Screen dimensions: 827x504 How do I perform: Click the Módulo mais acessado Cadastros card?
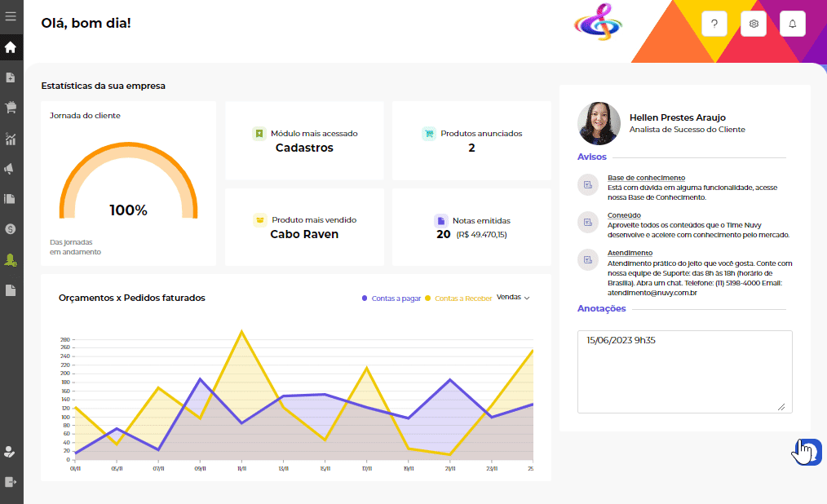pyautogui.click(x=304, y=140)
